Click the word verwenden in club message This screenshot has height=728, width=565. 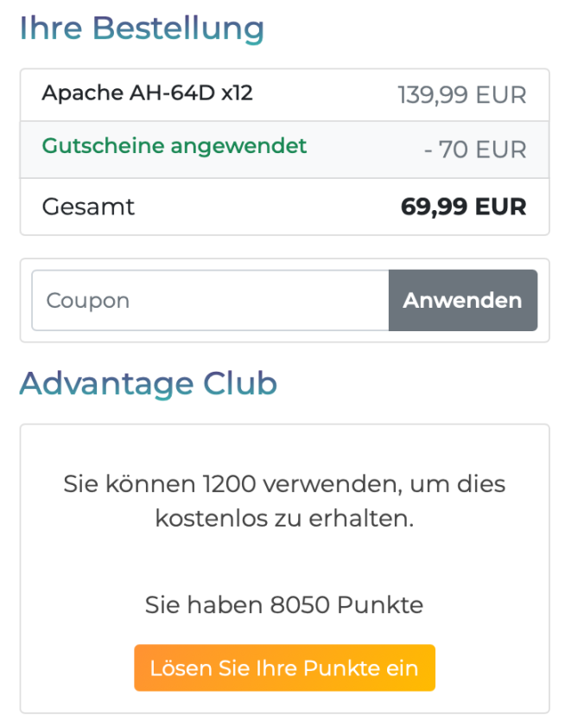point(332,484)
